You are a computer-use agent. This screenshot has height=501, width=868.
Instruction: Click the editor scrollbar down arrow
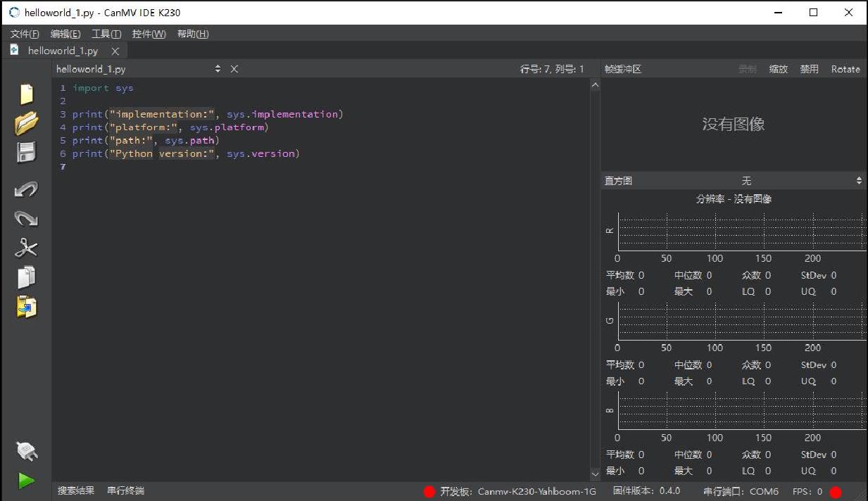click(595, 474)
